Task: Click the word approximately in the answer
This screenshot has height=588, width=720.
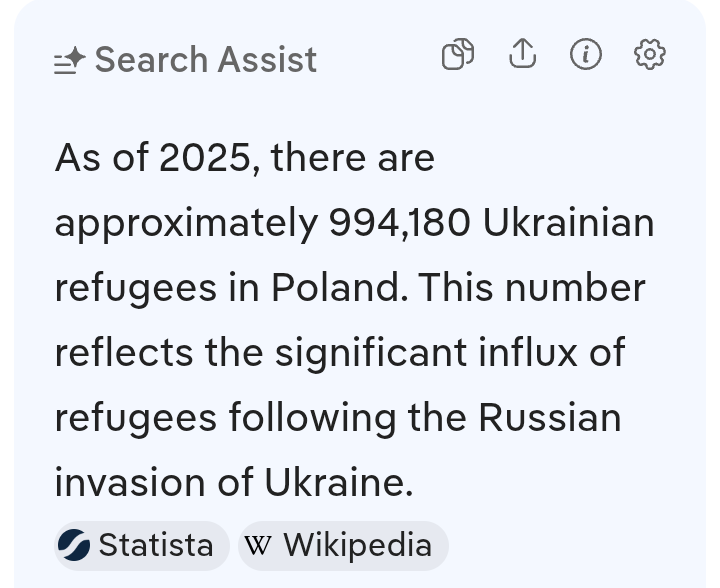Action: click(185, 223)
